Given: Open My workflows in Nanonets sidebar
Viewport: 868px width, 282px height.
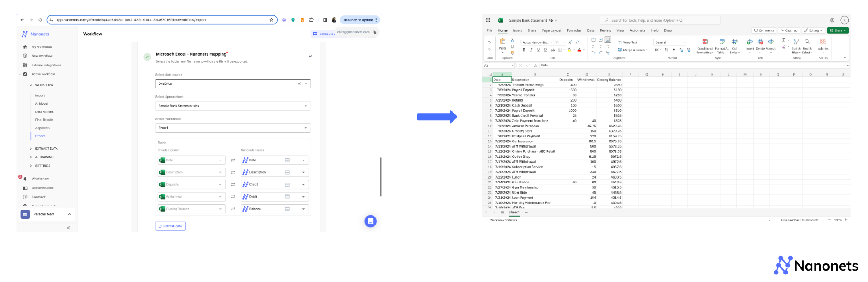Looking at the screenshot, I should [x=42, y=47].
